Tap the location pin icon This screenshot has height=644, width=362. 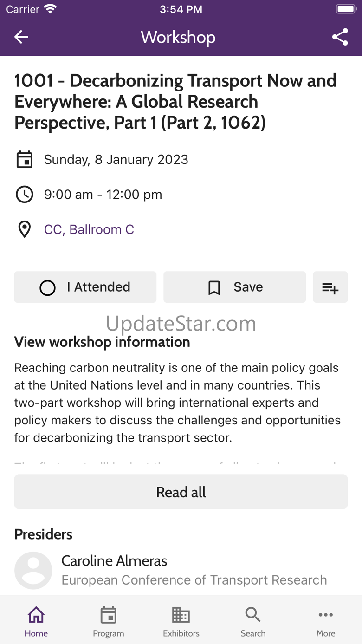pos(25,229)
